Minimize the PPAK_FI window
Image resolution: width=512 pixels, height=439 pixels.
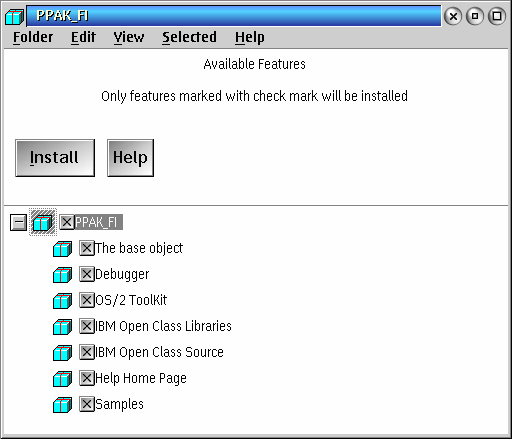[475, 16]
